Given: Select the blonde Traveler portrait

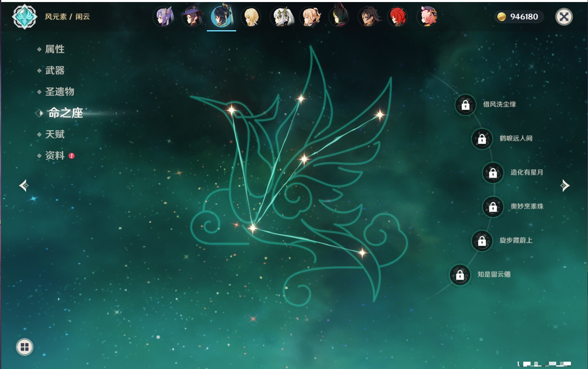Looking at the screenshot, I should pyautogui.click(x=251, y=17).
